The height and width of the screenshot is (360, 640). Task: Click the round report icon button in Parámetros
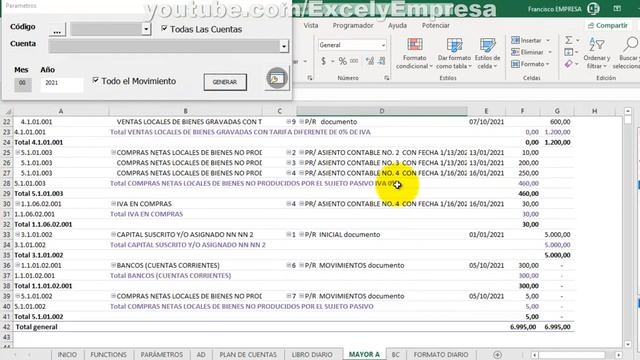277,78
